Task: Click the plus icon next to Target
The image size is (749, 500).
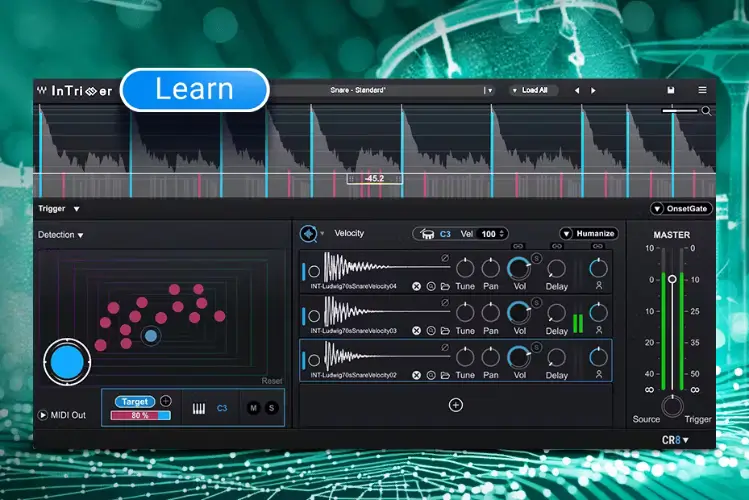Action: pyautogui.click(x=166, y=401)
